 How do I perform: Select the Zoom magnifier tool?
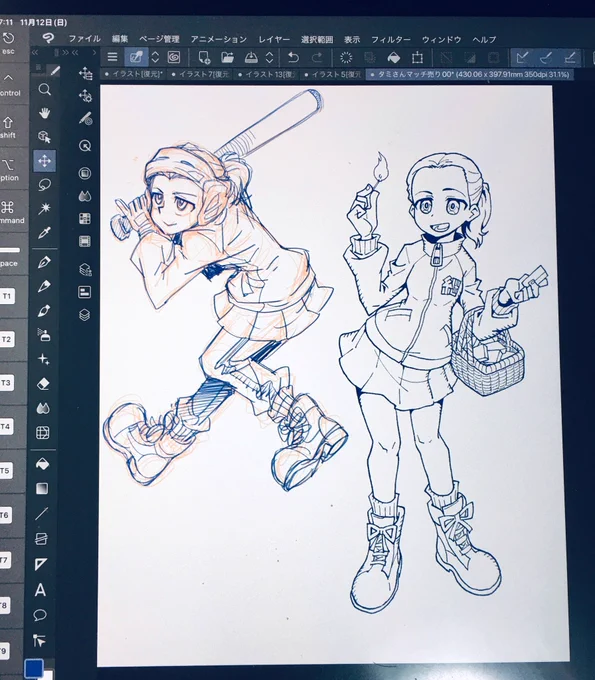coord(44,90)
